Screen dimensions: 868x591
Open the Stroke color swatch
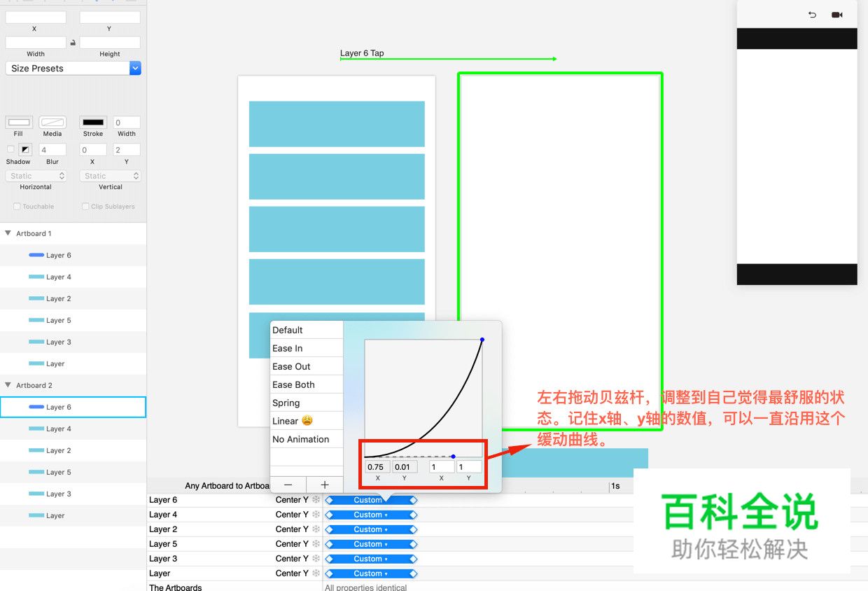93,123
